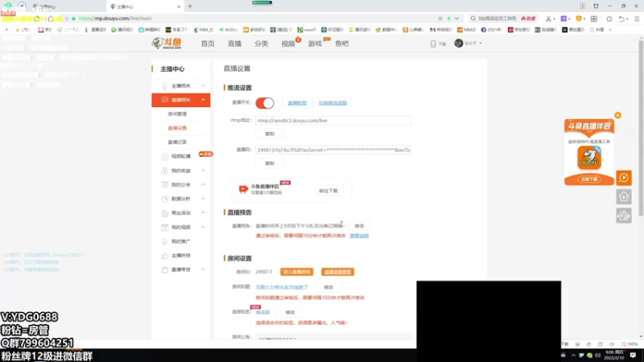This screenshot has height=362, width=644.
Task: Close the 主播中心 browser tab
Action: (179, 6)
